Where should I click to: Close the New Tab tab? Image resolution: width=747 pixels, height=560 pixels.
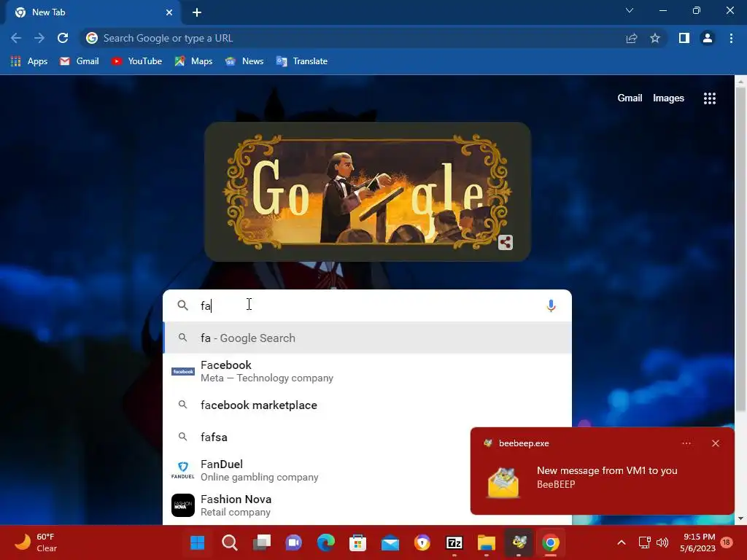click(169, 12)
